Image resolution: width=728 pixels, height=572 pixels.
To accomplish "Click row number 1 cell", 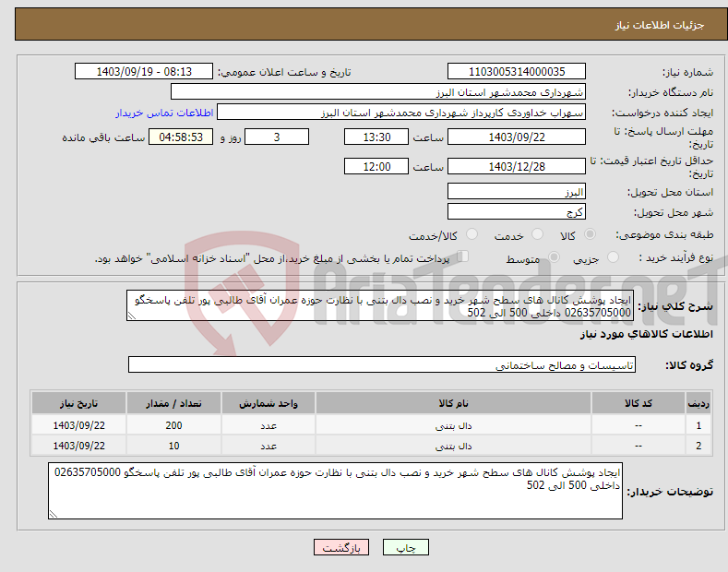I will click(x=698, y=425).
